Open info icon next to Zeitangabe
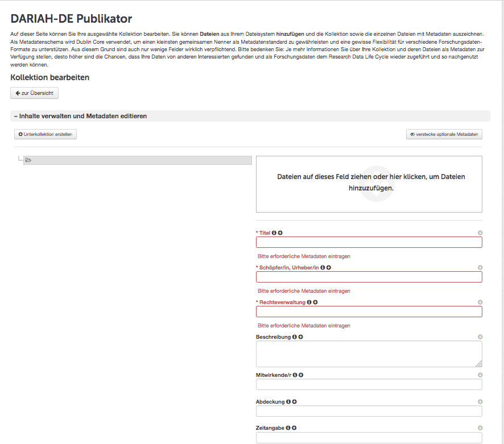 (x=288, y=428)
